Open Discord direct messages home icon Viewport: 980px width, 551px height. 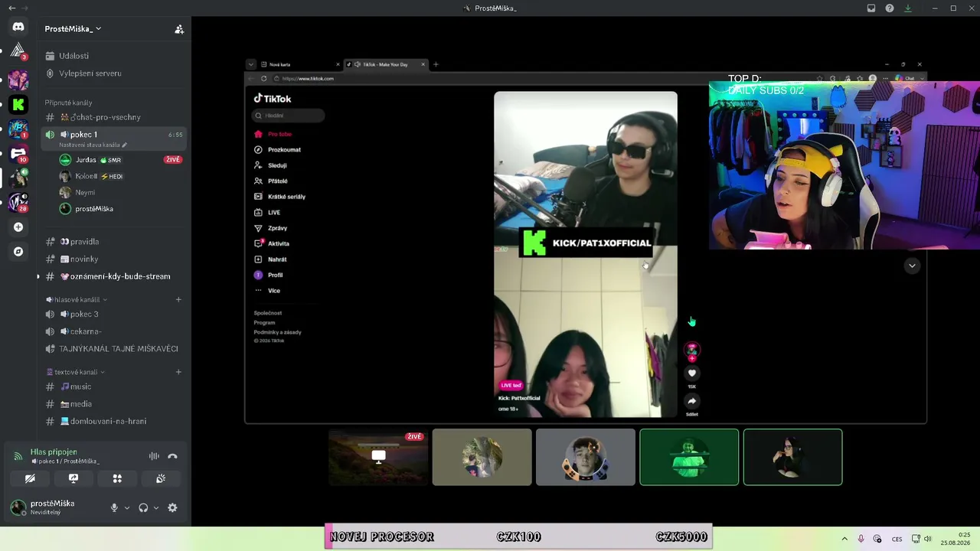(x=18, y=27)
